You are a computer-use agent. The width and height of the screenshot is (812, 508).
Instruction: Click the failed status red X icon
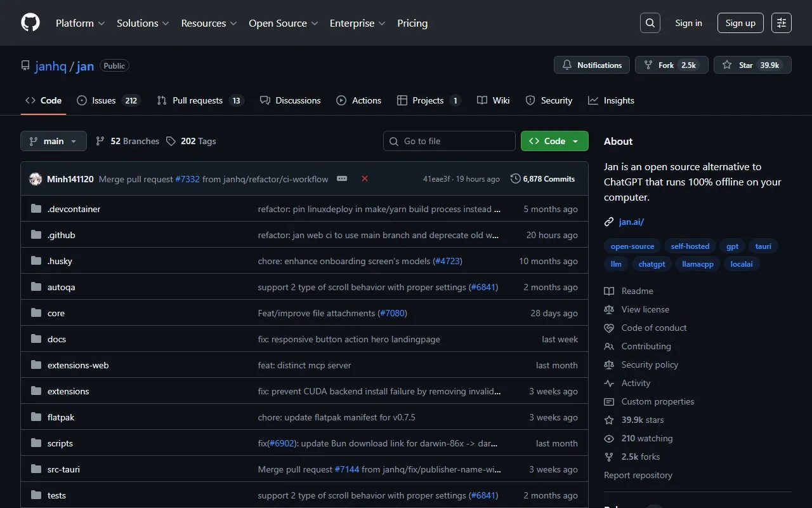coord(365,179)
